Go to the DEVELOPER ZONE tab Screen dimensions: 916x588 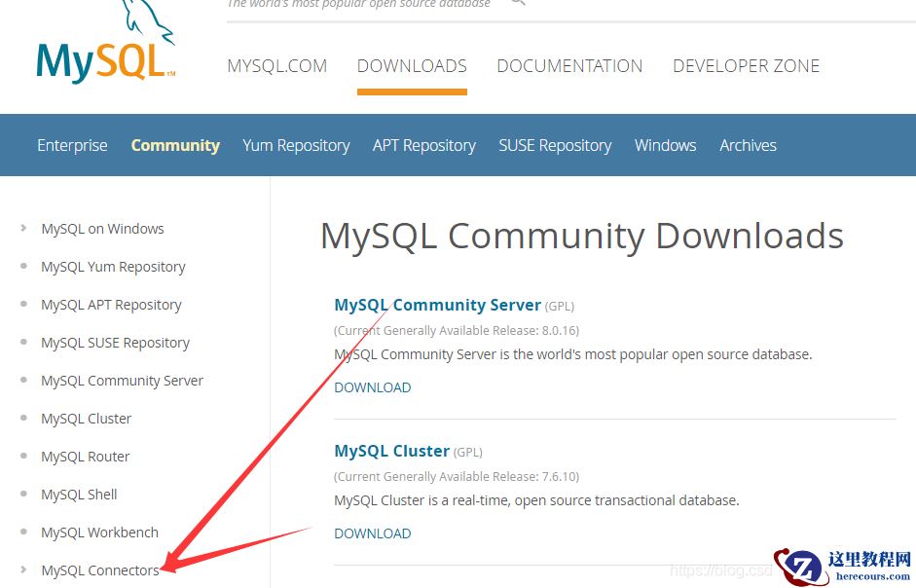[746, 65]
